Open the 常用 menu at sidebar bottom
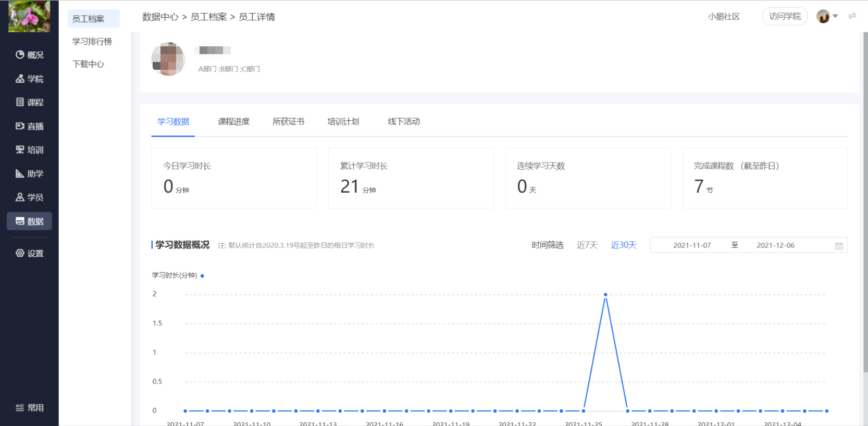868x426 pixels. pyautogui.click(x=29, y=408)
